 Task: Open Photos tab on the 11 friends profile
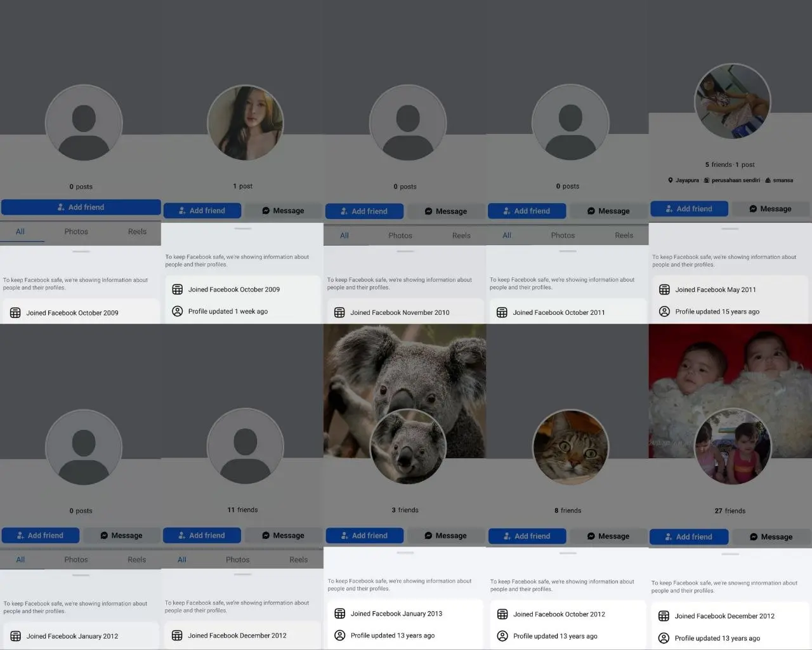(x=238, y=560)
